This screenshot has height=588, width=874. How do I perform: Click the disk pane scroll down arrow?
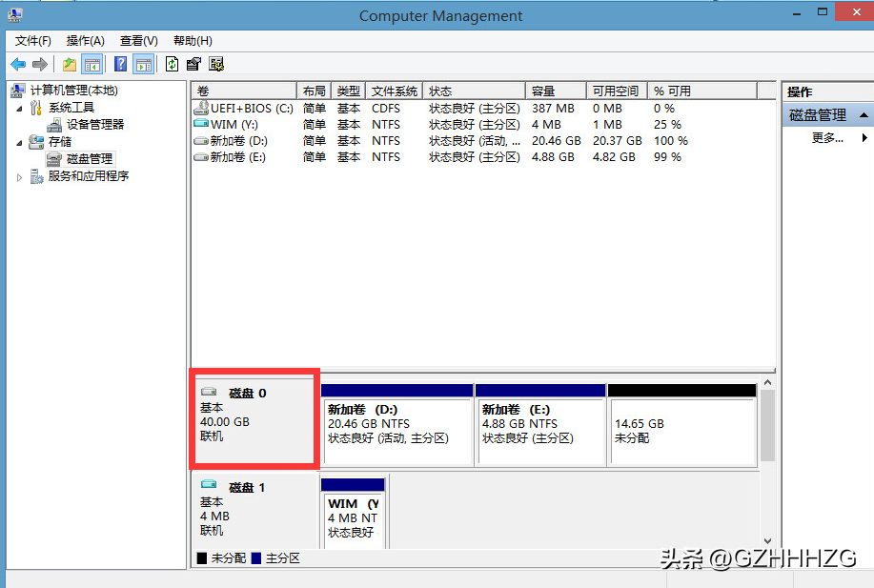[x=767, y=541]
